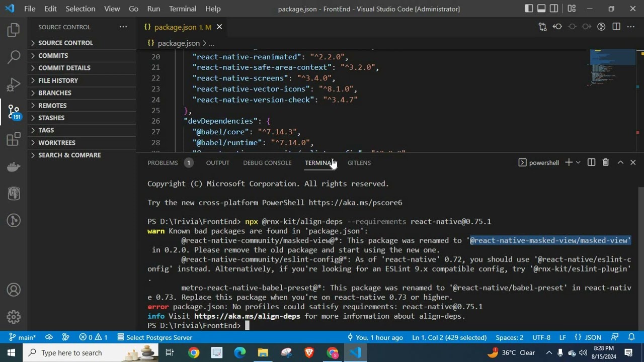Viewport: 644px width, 362px height.
Task: Expand the WORKTREES section
Action: tap(82, 143)
